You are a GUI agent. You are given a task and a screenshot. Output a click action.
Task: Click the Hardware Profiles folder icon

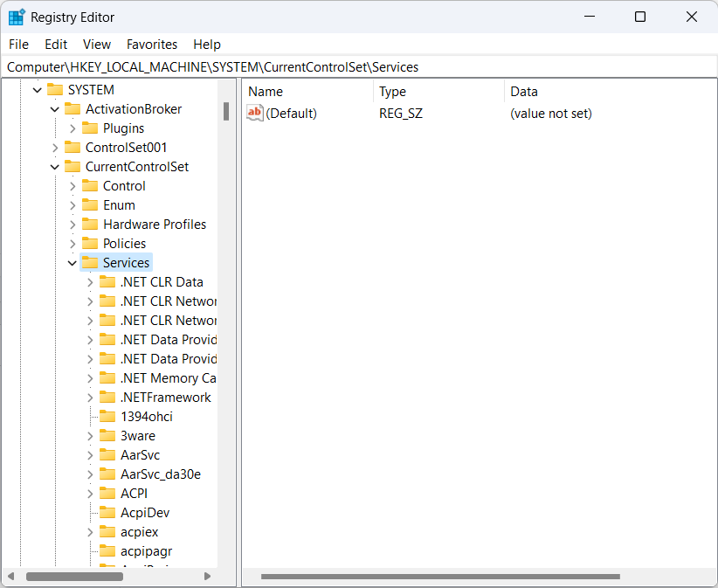click(x=90, y=225)
